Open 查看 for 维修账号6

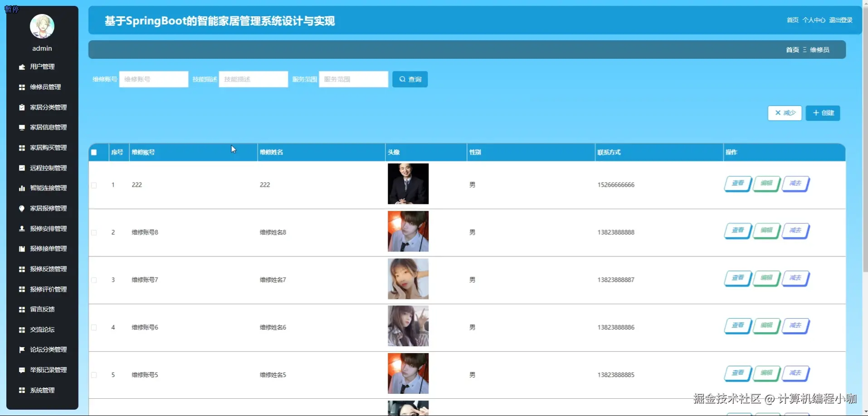coord(738,326)
